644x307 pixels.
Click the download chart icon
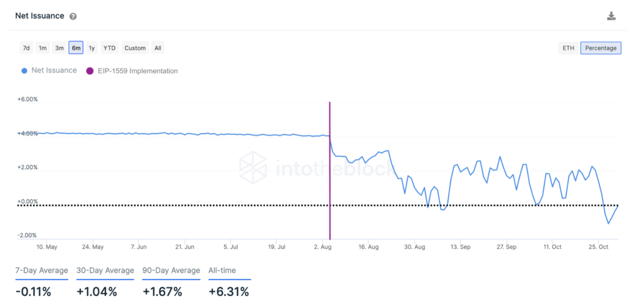click(x=611, y=16)
